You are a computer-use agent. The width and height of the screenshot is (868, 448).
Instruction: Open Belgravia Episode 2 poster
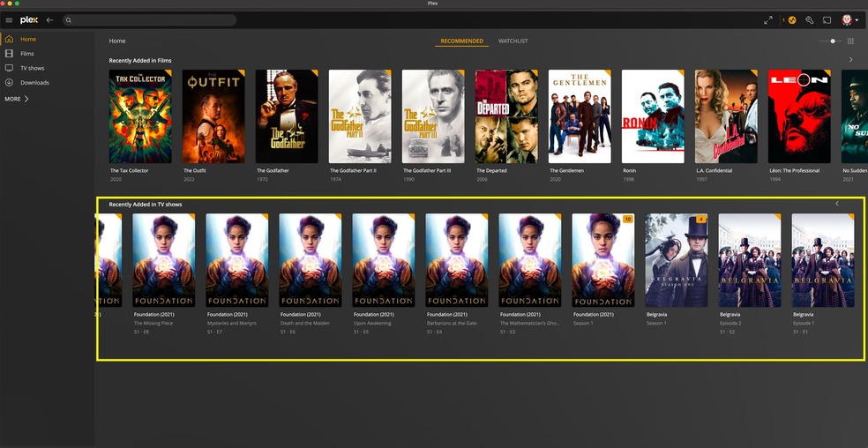point(750,260)
